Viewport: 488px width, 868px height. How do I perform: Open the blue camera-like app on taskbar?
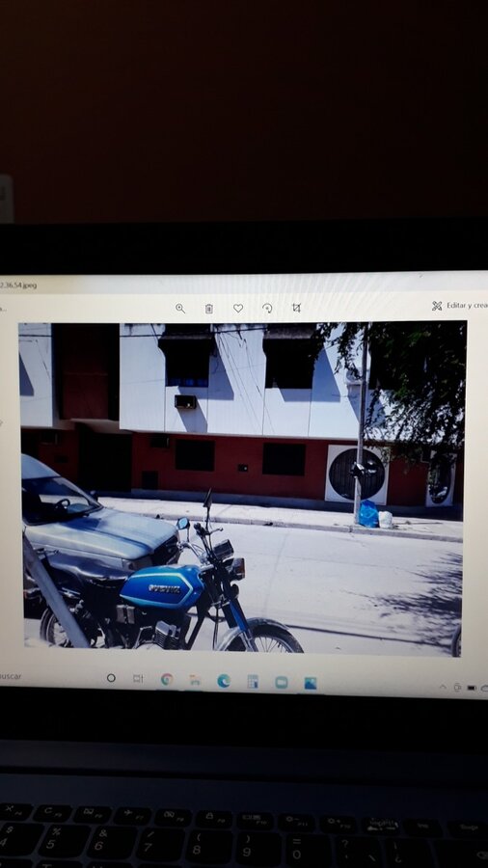click(282, 683)
